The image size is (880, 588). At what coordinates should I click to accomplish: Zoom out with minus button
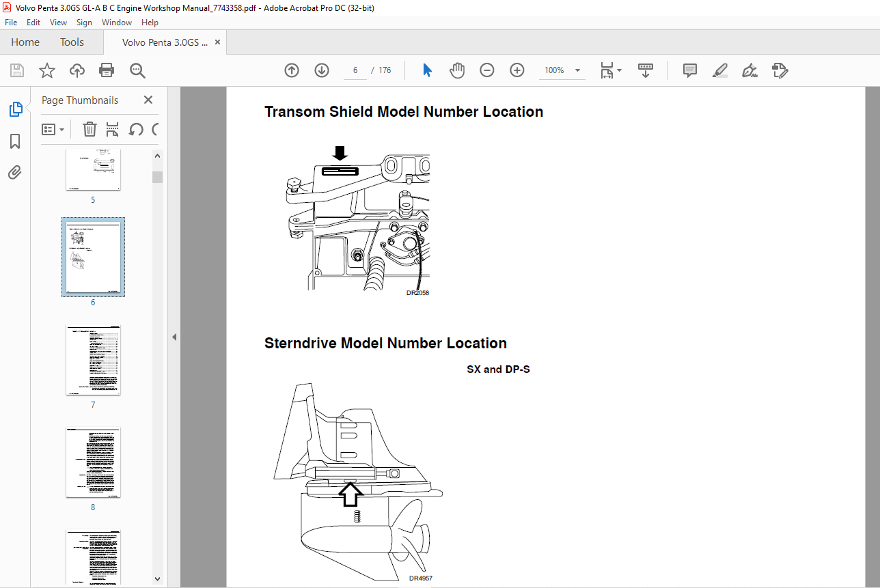pyautogui.click(x=487, y=70)
